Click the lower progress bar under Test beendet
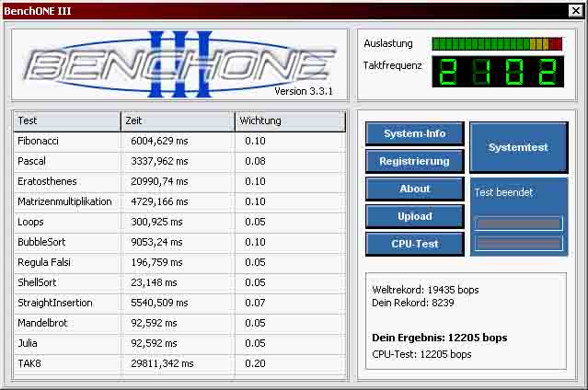 [519, 244]
